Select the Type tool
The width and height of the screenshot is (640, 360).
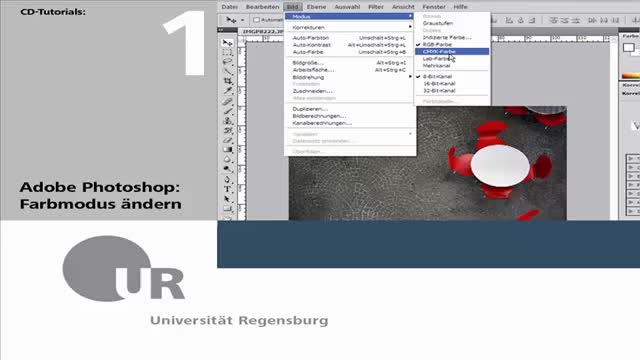click(x=227, y=189)
